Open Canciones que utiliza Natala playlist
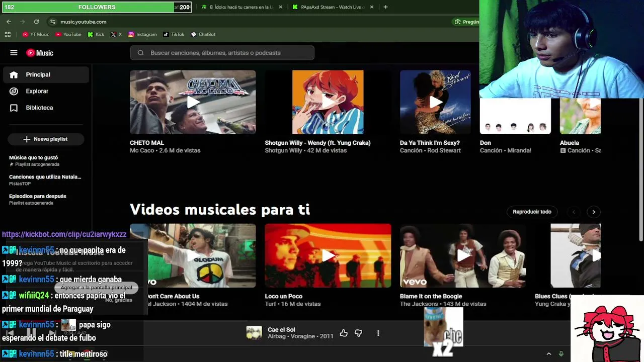The height and width of the screenshot is (362, 644). coord(45,180)
